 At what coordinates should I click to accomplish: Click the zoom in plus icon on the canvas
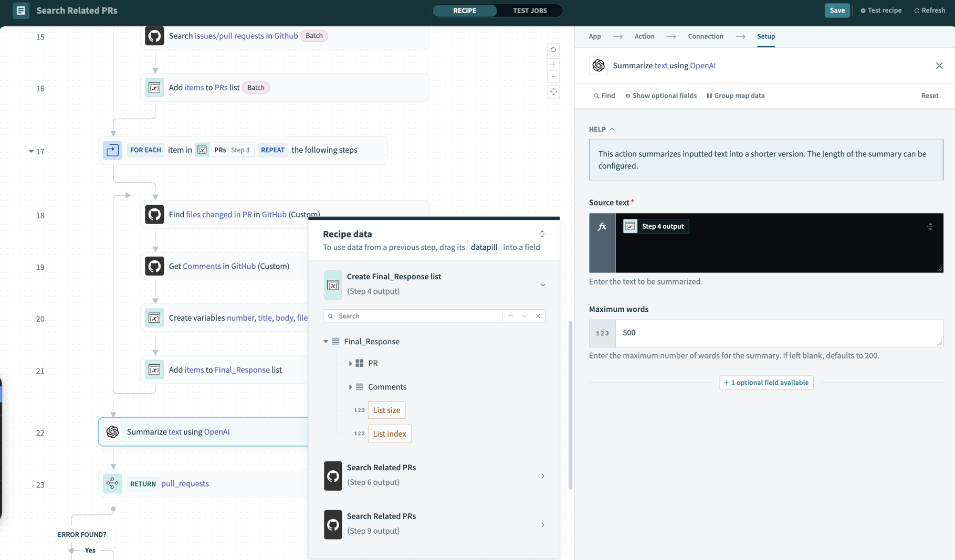[x=553, y=64]
